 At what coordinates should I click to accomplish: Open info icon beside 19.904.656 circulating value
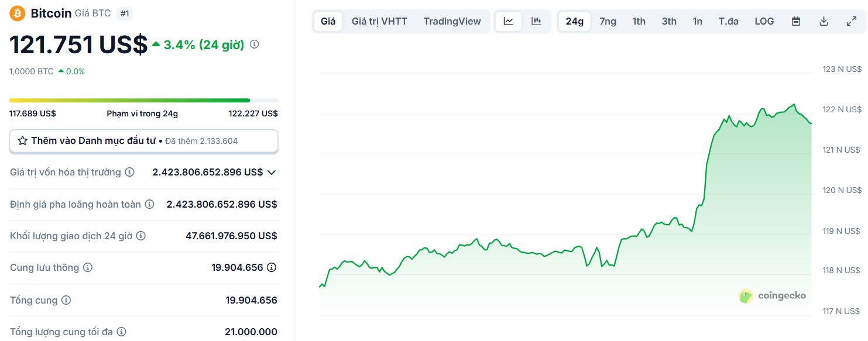coord(272,267)
